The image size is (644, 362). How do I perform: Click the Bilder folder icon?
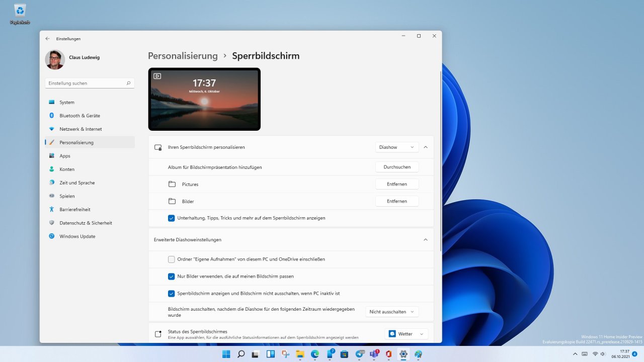click(x=172, y=201)
